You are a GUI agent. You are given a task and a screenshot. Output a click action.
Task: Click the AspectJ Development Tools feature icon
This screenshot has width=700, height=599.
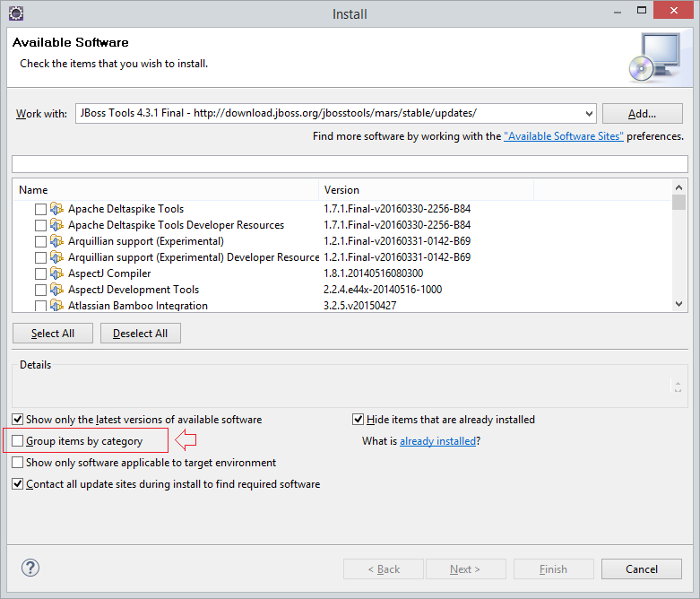pyautogui.click(x=56, y=289)
